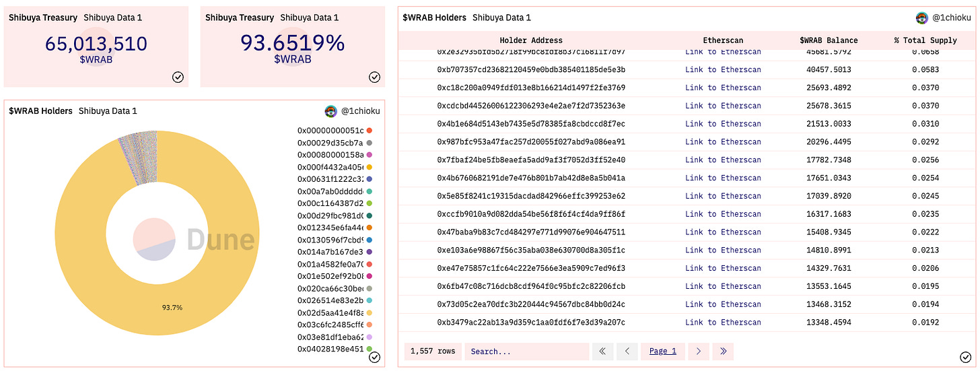
Task: Click the pink legend dot for 0x00080000158a
Action: (x=370, y=155)
